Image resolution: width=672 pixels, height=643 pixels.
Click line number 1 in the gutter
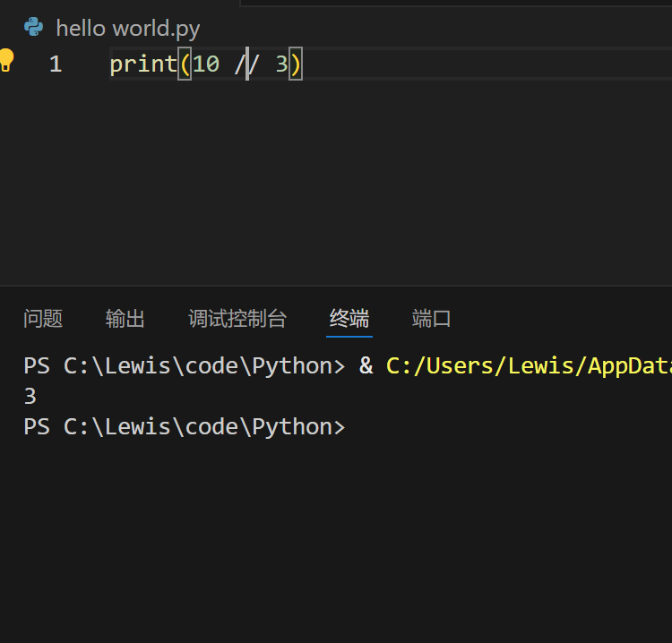pyautogui.click(x=56, y=64)
